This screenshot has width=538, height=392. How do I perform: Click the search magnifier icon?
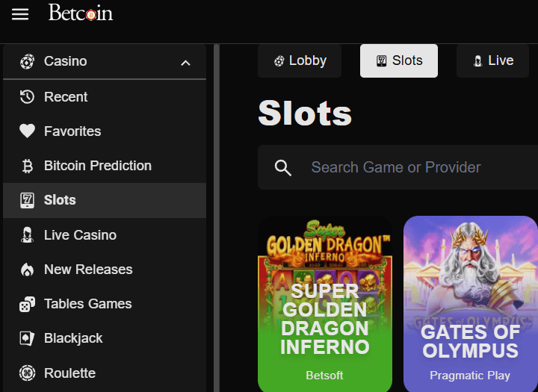[283, 168]
